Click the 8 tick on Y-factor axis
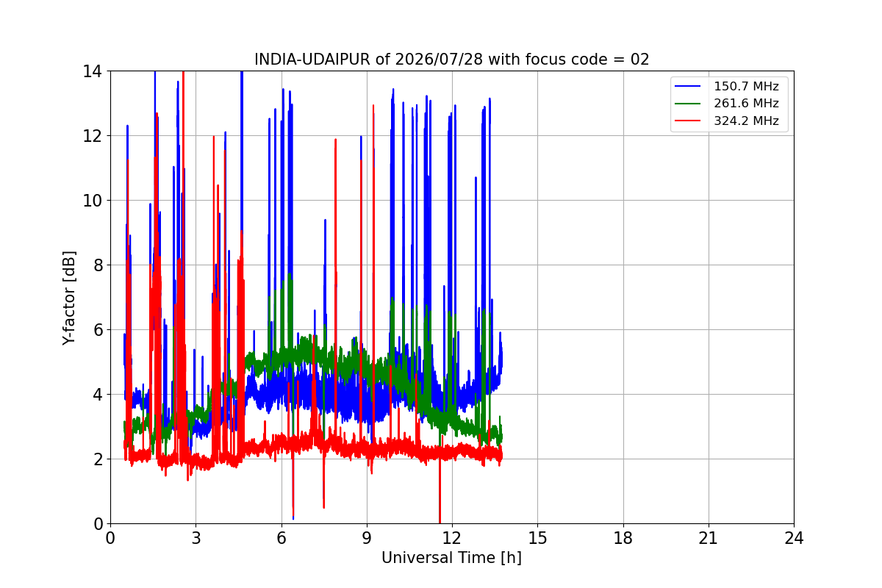This screenshot has width=882, height=588. point(98,265)
